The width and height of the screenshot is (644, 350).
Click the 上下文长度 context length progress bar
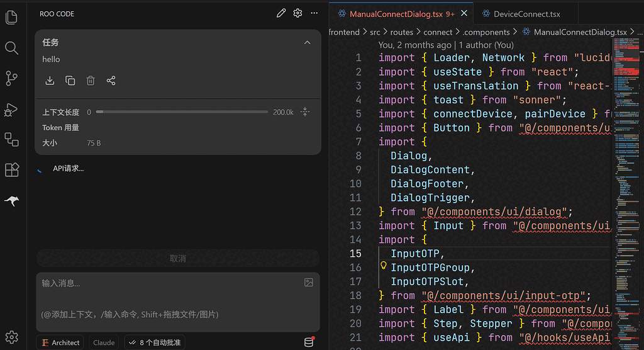point(182,112)
